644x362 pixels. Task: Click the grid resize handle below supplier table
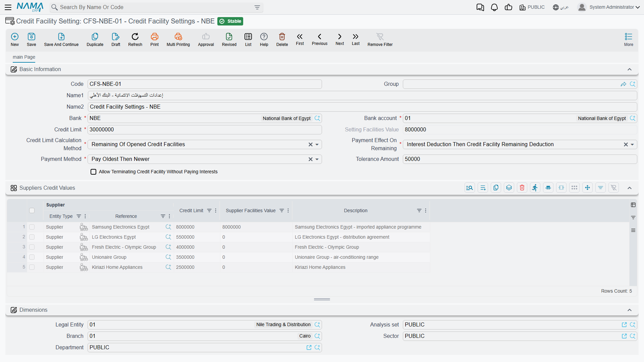[x=322, y=299]
